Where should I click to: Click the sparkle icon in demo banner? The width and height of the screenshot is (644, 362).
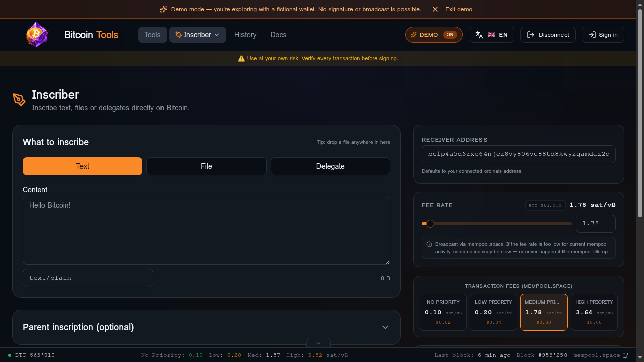coord(164,9)
